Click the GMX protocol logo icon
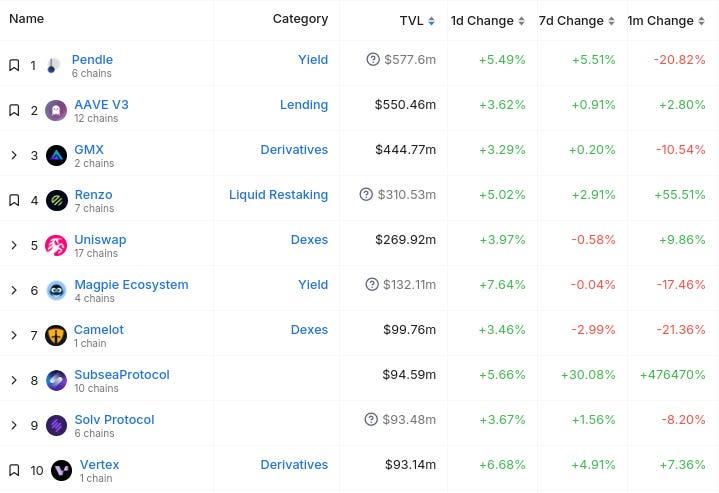 pos(56,156)
